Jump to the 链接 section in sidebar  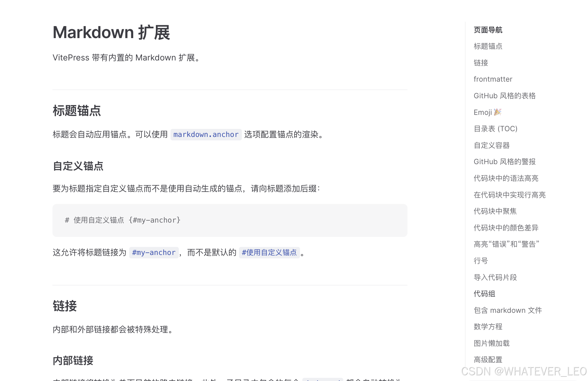481,63
